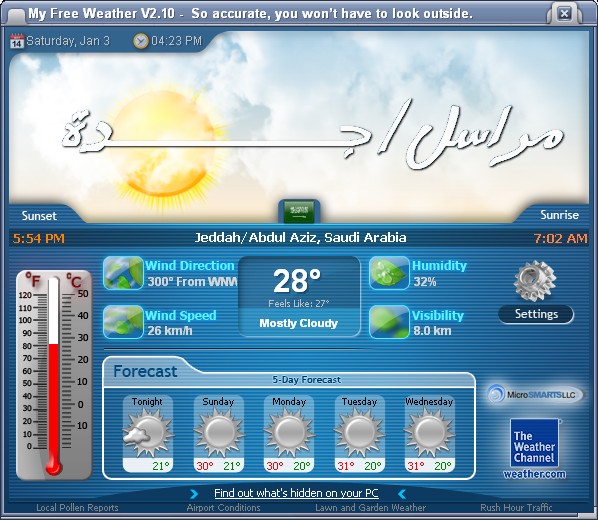Select the Tonight forecast tile
The width and height of the screenshot is (598, 520).
(148, 434)
